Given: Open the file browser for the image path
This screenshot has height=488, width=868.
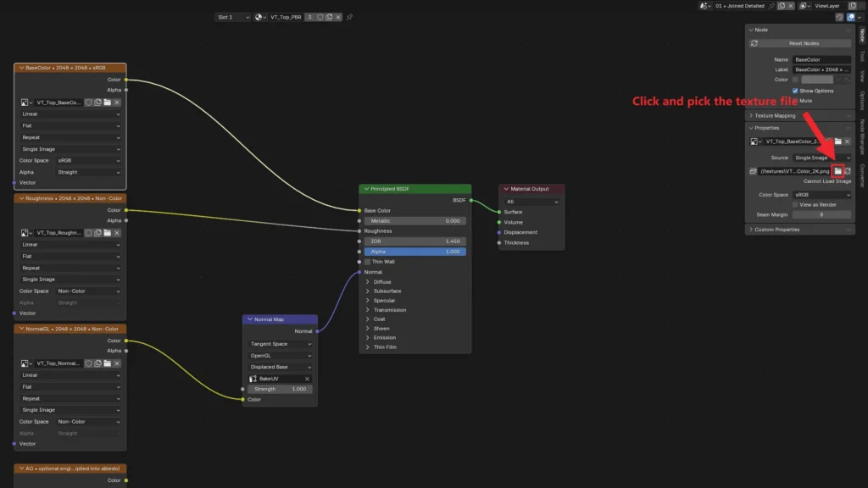Looking at the screenshot, I should click(837, 171).
